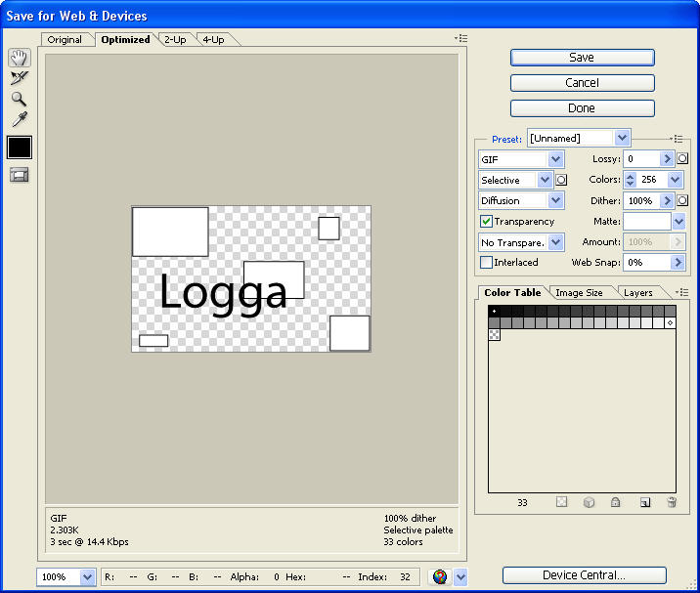The width and height of the screenshot is (700, 593).
Task: Map selected colors to transparent
Action: pos(561,502)
